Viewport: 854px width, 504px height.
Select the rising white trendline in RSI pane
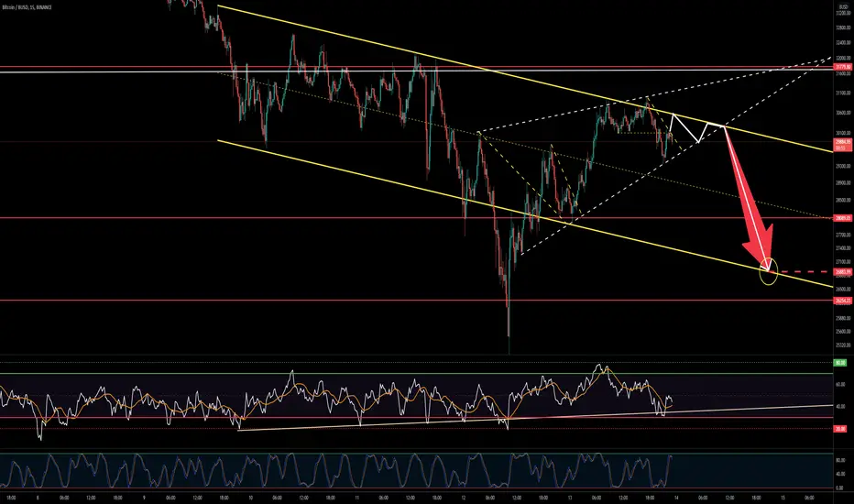pos(535,417)
